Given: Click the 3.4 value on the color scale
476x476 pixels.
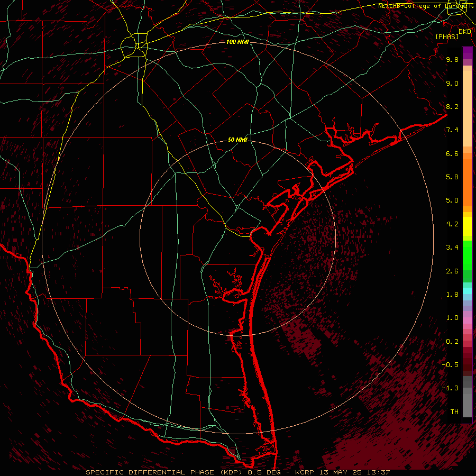Looking at the screenshot, I should [452, 248].
